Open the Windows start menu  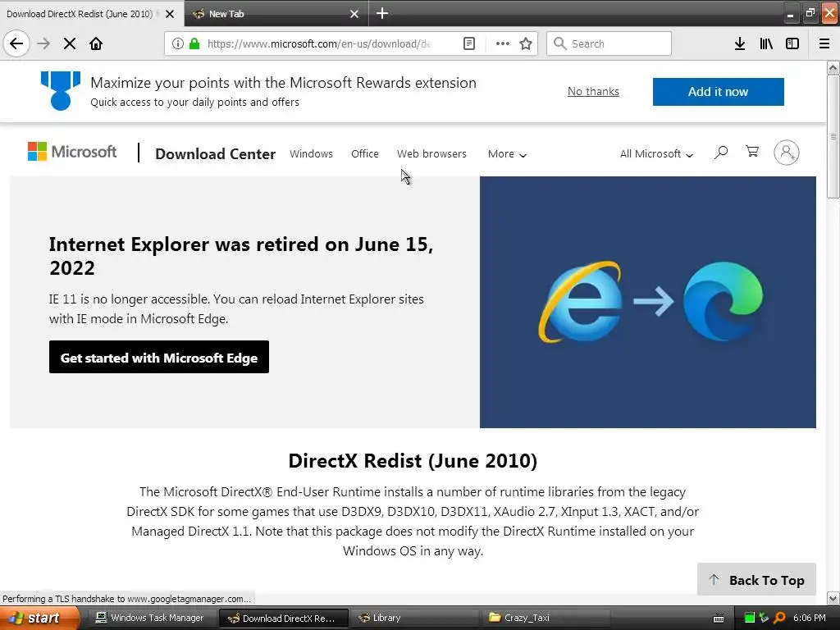pos(39,618)
